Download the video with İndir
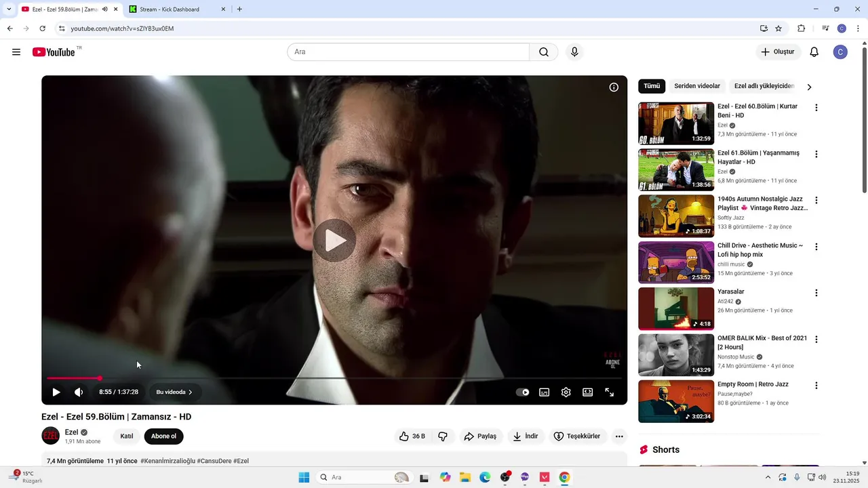The image size is (868, 488). tap(526, 436)
